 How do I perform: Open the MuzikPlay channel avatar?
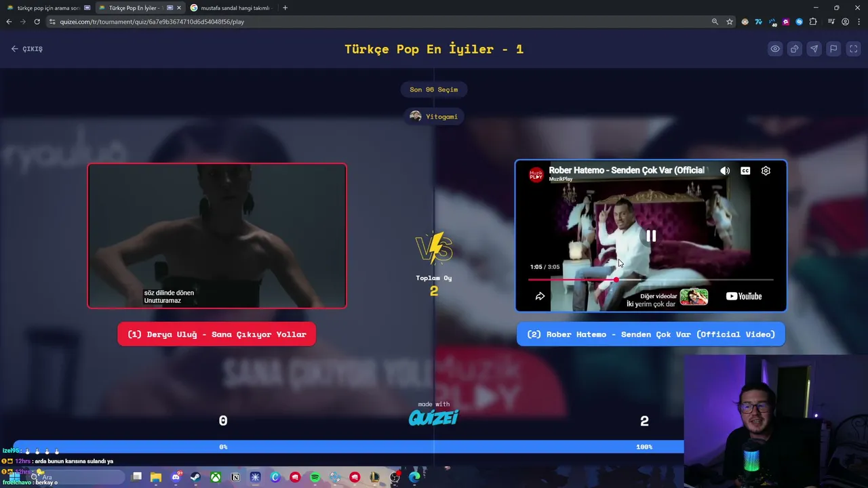tap(536, 174)
